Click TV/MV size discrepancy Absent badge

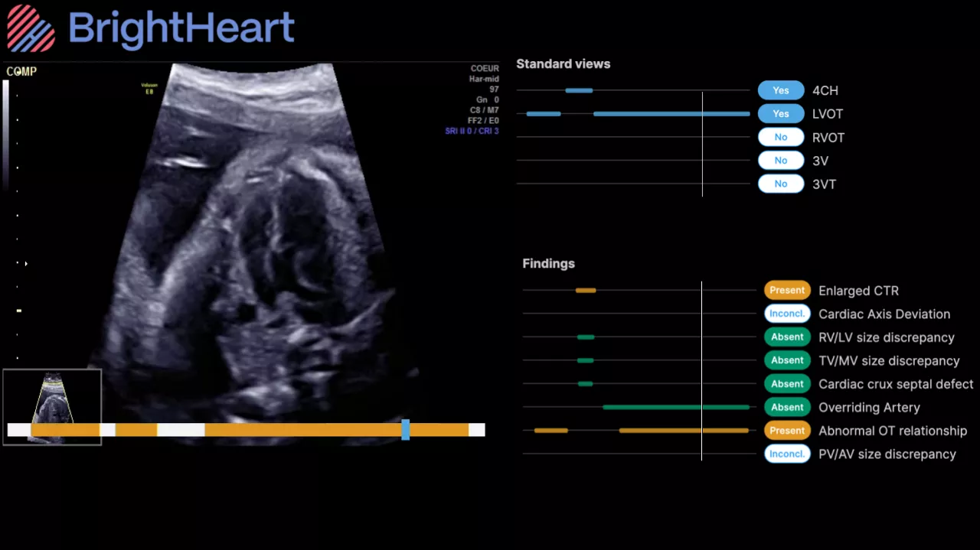click(787, 360)
